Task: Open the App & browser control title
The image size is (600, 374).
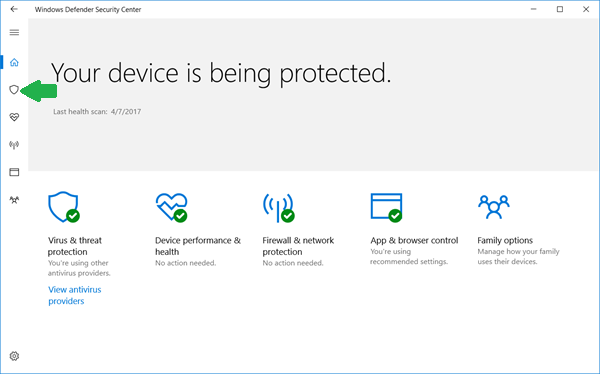Action: tap(414, 240)
